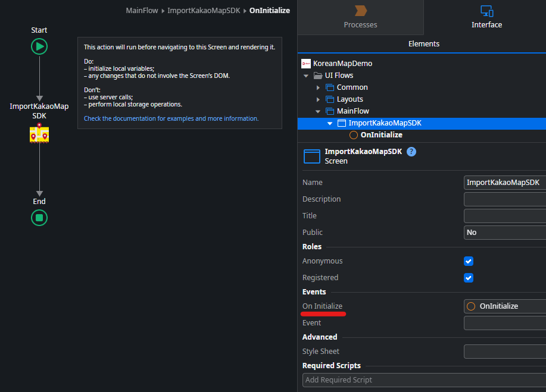Open the Public property dropdown

click(x=505, y=233)
